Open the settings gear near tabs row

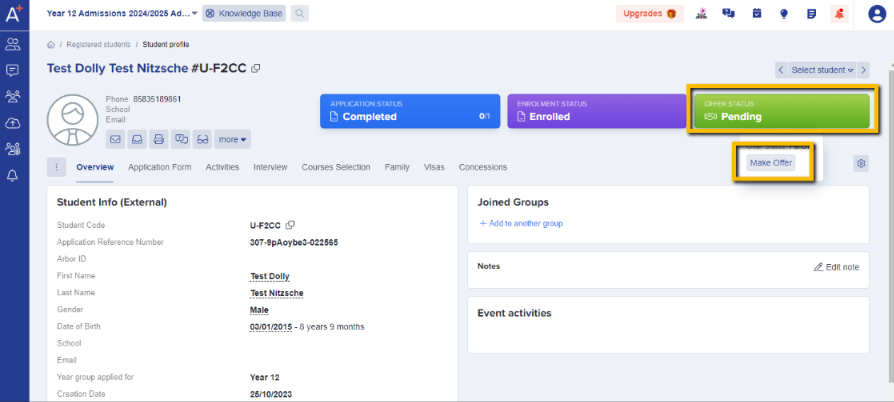(861, 164)
